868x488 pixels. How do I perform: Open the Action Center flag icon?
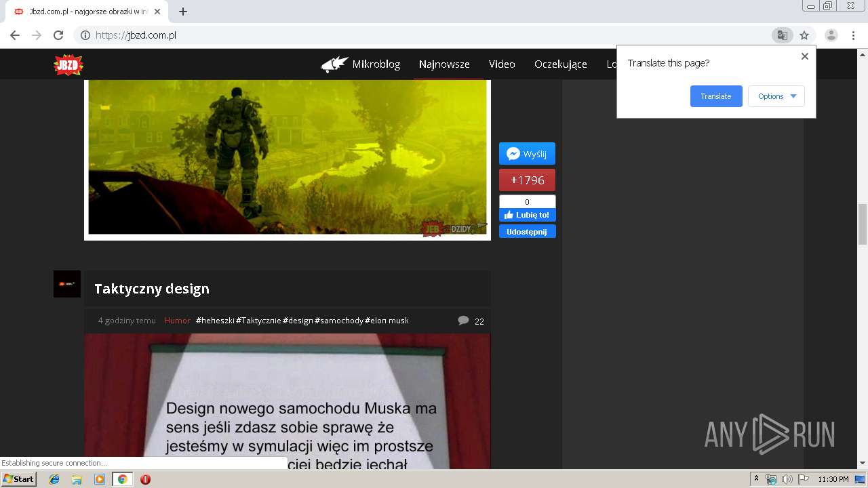click(x=804, y=479)
